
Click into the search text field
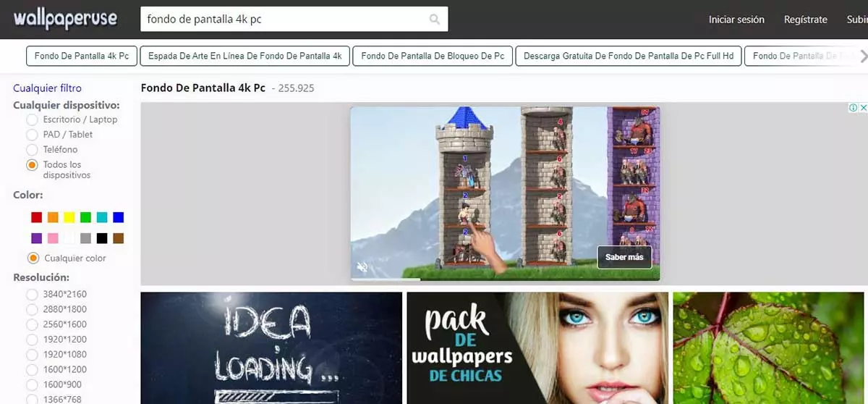click(282, 20)
